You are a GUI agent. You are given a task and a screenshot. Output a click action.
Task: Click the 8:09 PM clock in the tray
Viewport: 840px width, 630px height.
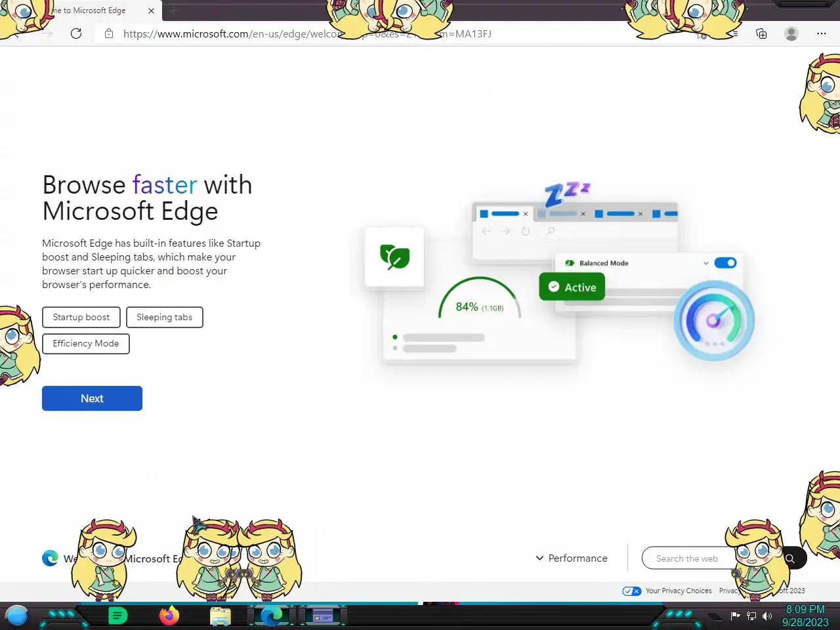click(x=805, y=609)
